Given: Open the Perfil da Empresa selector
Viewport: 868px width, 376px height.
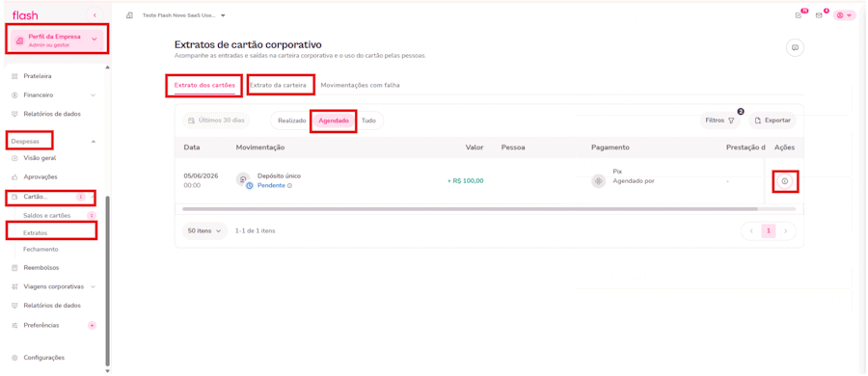Looking at the screenshot, I should [x=58, y=40].
